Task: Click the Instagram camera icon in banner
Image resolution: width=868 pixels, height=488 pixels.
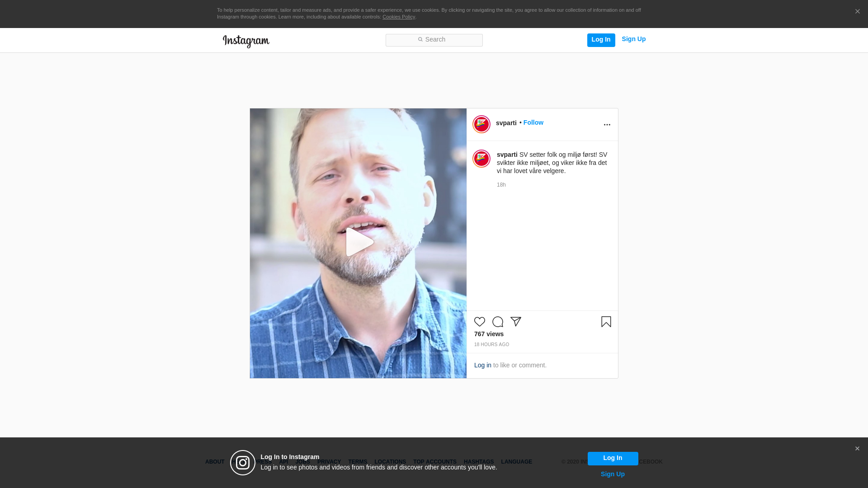Action: pos(243,463)
